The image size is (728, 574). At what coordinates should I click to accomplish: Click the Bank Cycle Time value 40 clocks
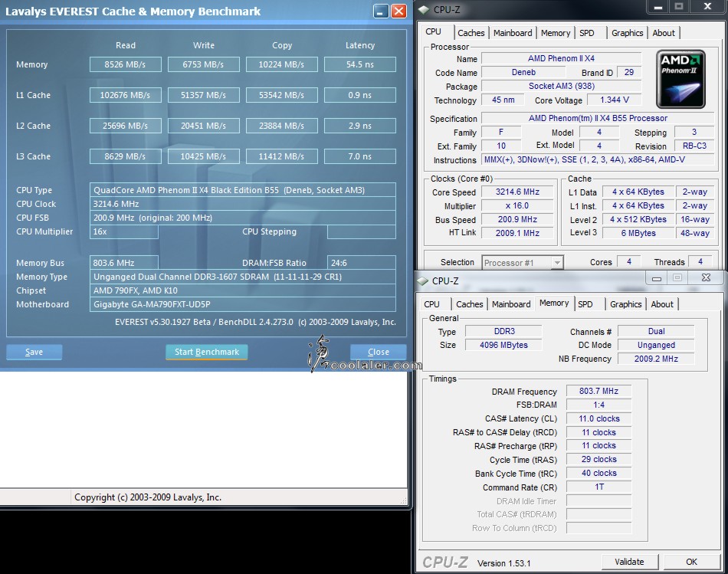point(599,474)
